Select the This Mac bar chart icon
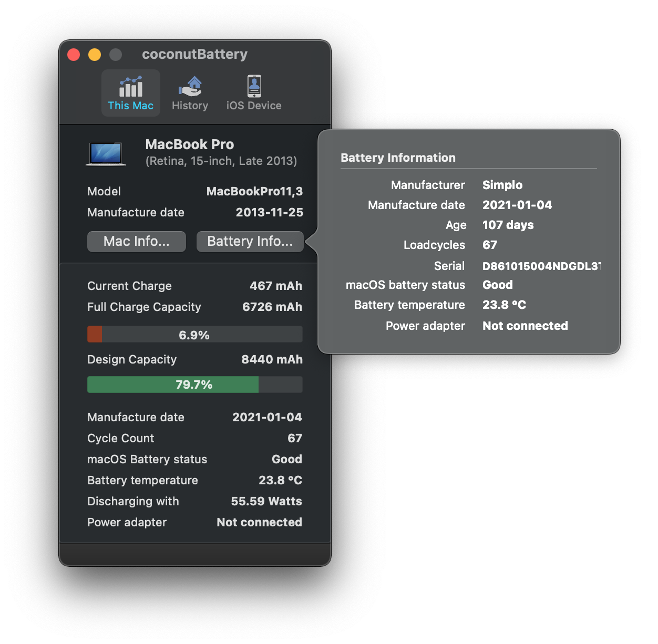 (130, 87)
